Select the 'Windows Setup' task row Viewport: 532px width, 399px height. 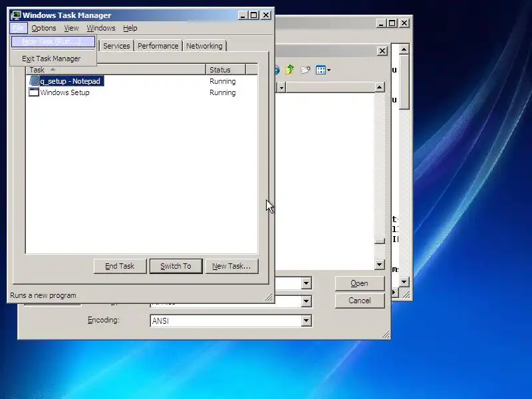click(x=142, y=92)
